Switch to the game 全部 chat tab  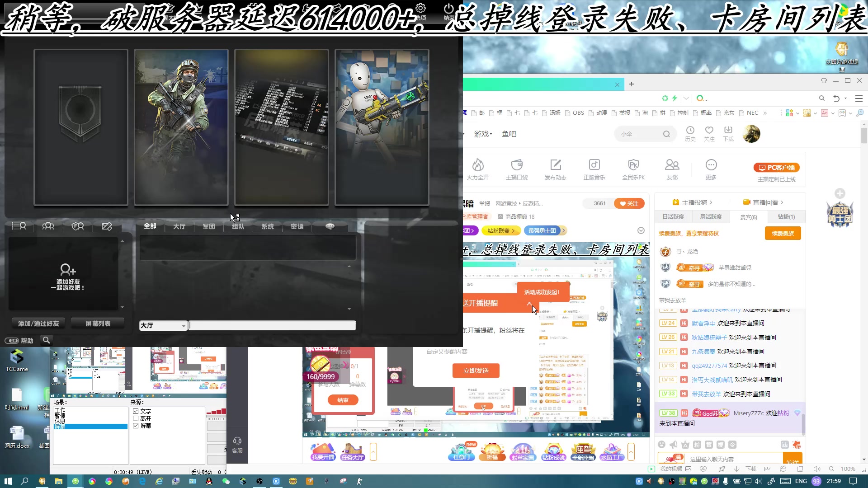click(x=150, y=226)
